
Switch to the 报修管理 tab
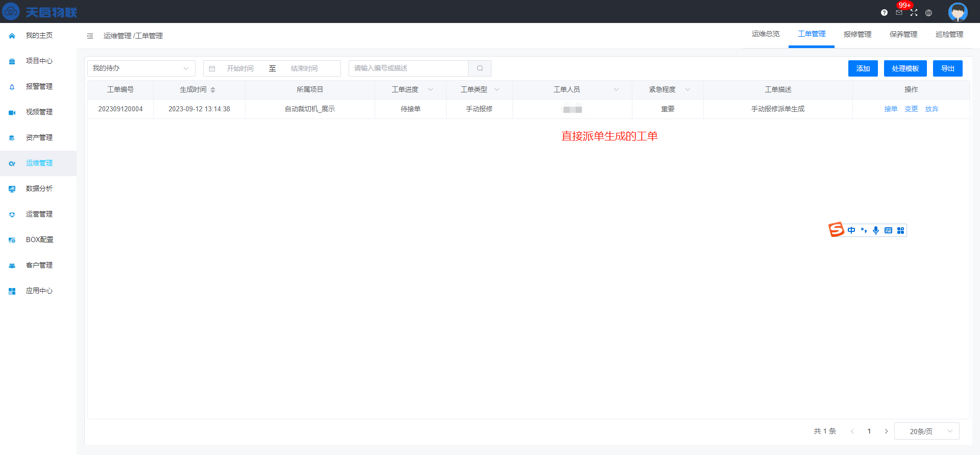[857, 34]
